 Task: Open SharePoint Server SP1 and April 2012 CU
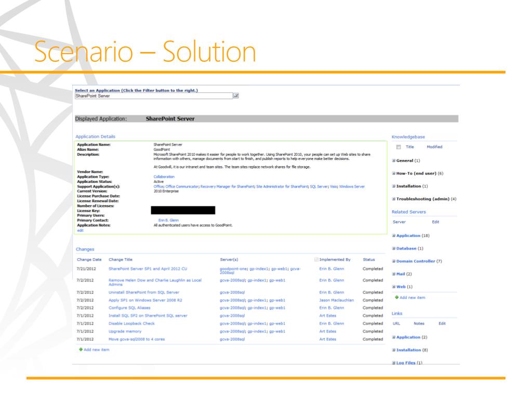pos(148,269)
